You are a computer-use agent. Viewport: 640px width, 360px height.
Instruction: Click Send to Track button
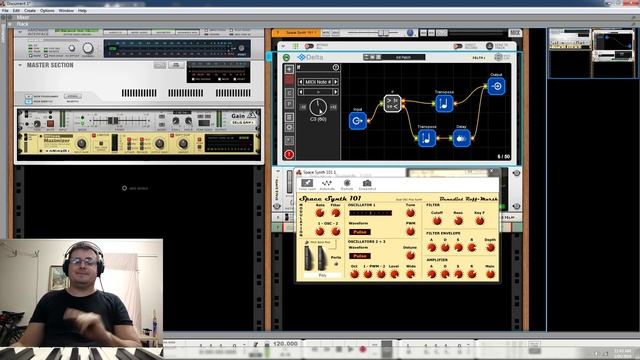tap(489, 46)
